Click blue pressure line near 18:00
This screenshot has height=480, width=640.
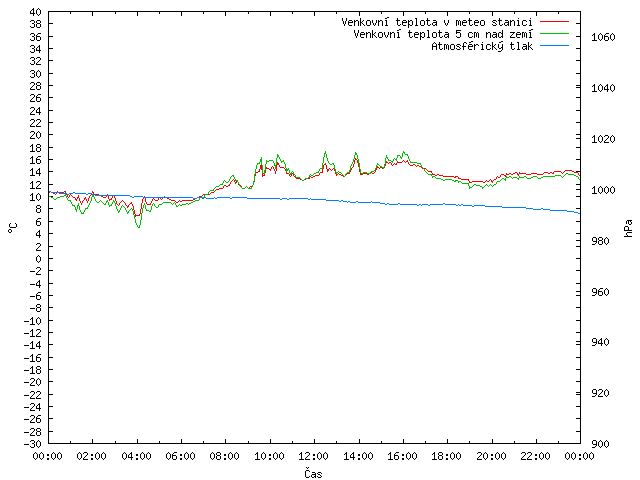pos(447,204)
